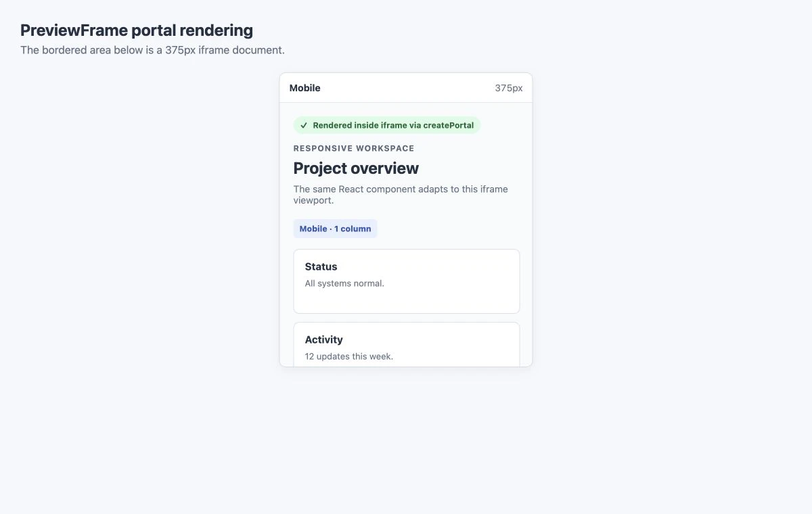Click the 'PreviewFrame portal rendering' heading

(x=137, y=30)
